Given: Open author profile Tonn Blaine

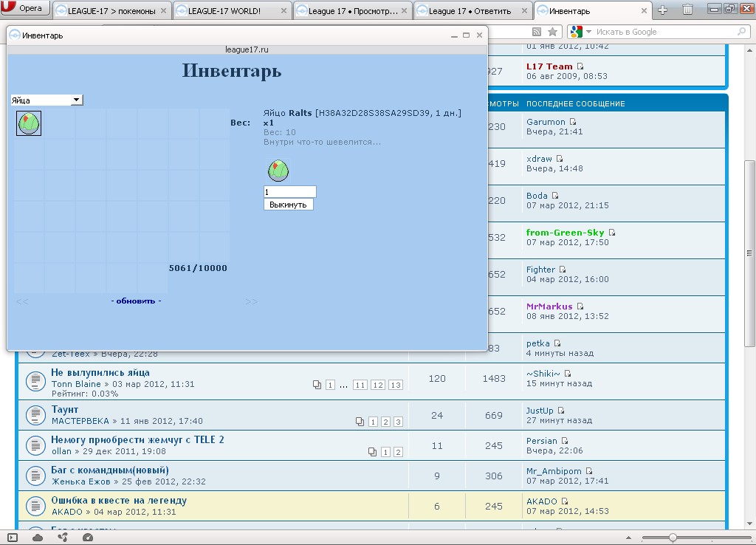Looking at the screenshot, I should pos(76,384).
